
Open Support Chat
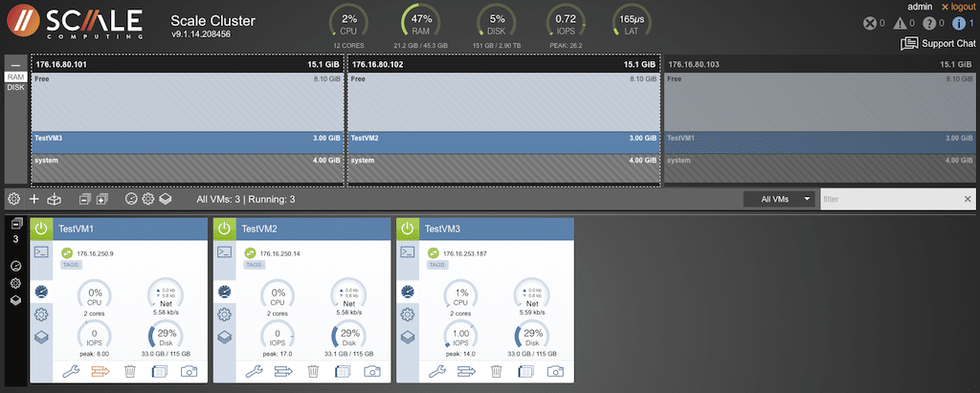pyautogui.click(x=938, y=43)
